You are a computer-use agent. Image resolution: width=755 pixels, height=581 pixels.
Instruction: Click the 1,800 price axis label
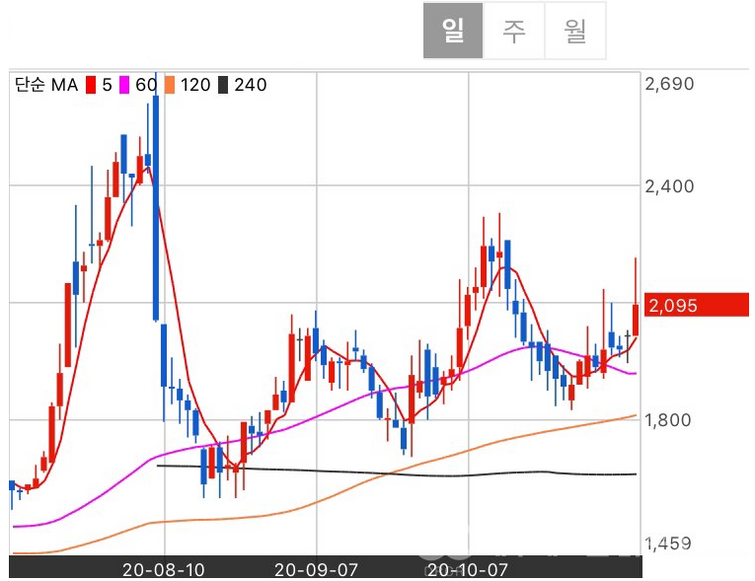[x=669, y=421]
